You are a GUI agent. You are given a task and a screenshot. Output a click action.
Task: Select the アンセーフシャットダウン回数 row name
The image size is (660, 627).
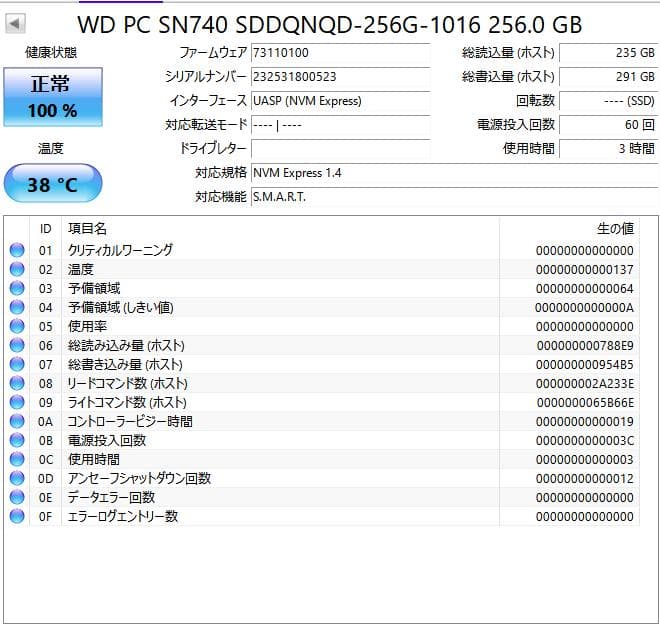[x=139, y=478]
